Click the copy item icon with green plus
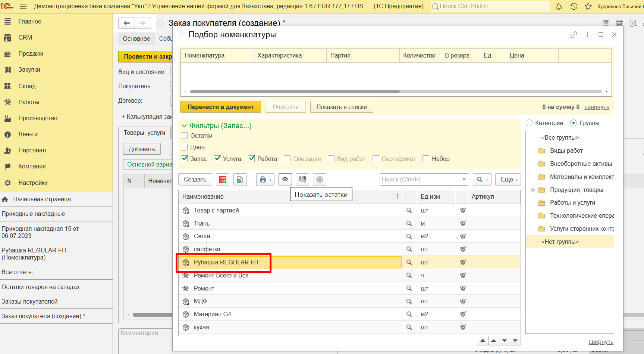This screenshot has height=354, width=644. click(x=240, y=180)
